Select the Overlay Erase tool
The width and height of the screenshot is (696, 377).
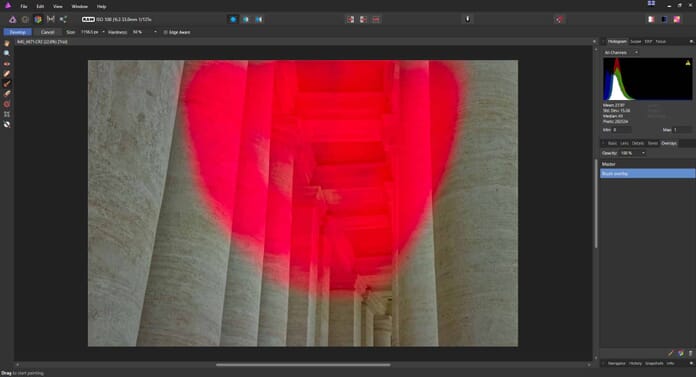pos(7,94)
